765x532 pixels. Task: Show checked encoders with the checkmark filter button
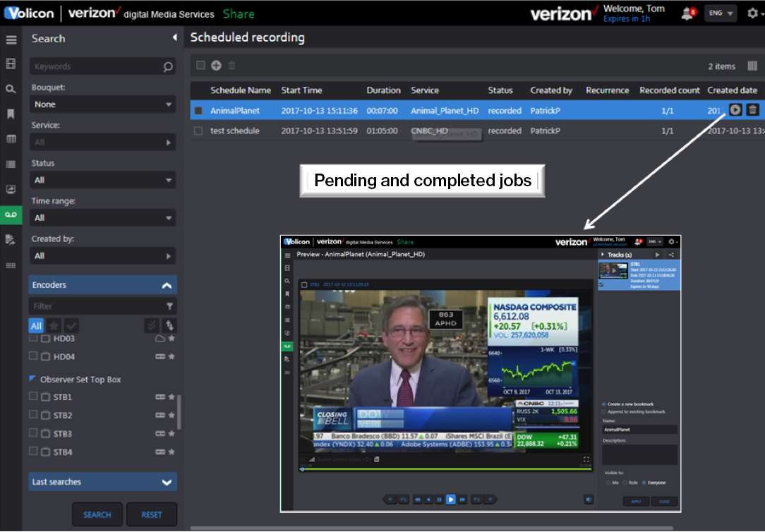click(x=71, y=326)
